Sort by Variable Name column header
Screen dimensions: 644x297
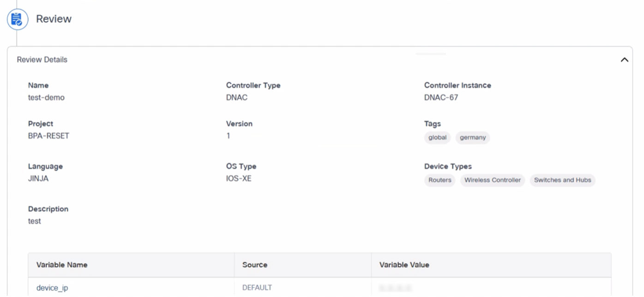pos(62,265)
